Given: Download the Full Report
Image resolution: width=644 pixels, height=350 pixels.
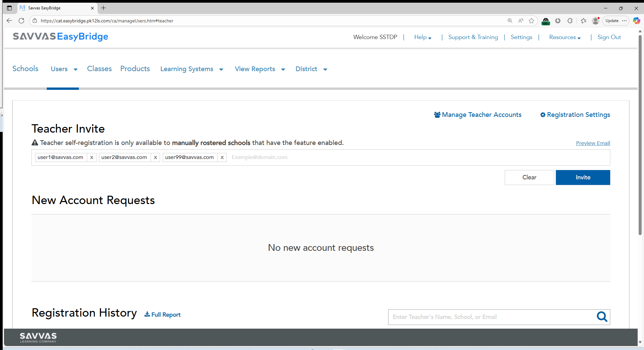Looking at the screenshot, I should [163, 315].
